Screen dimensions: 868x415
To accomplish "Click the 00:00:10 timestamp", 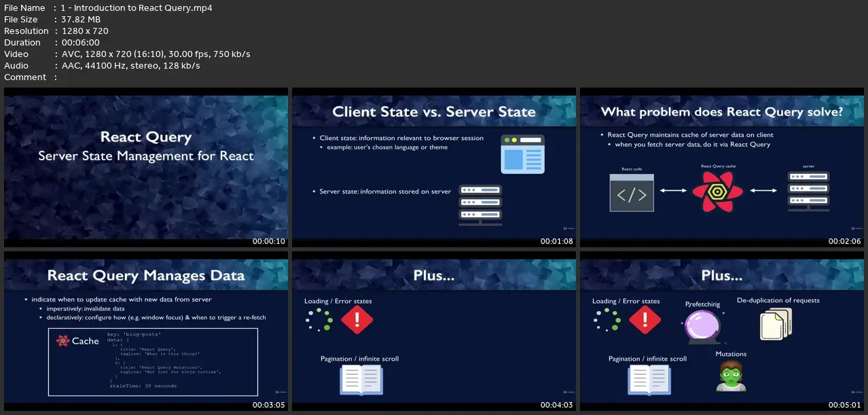I will 269,241.
